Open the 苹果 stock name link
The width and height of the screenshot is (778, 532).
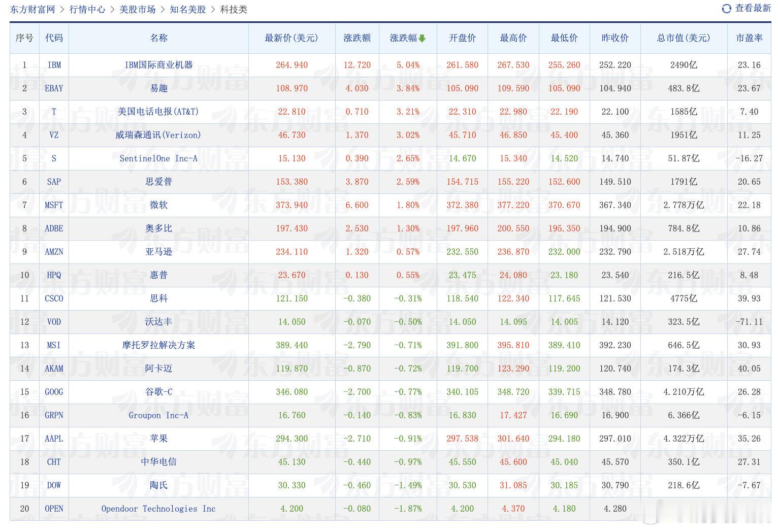(158, 439)
